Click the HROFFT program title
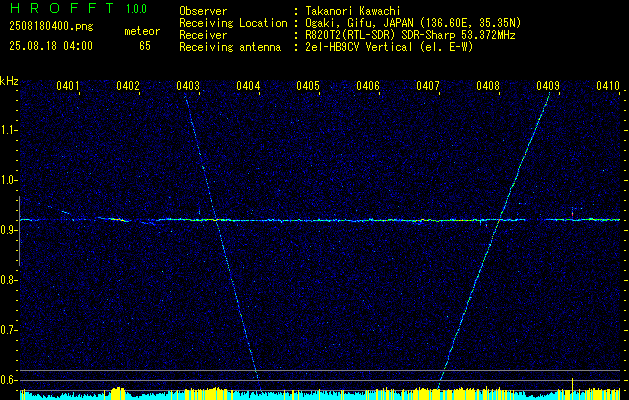 tap(62, 8)
